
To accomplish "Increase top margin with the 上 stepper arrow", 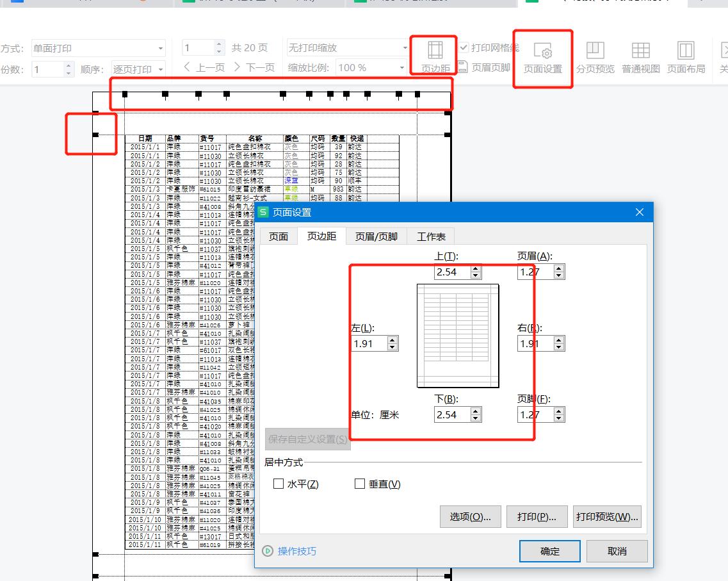I will coord(475,268).
